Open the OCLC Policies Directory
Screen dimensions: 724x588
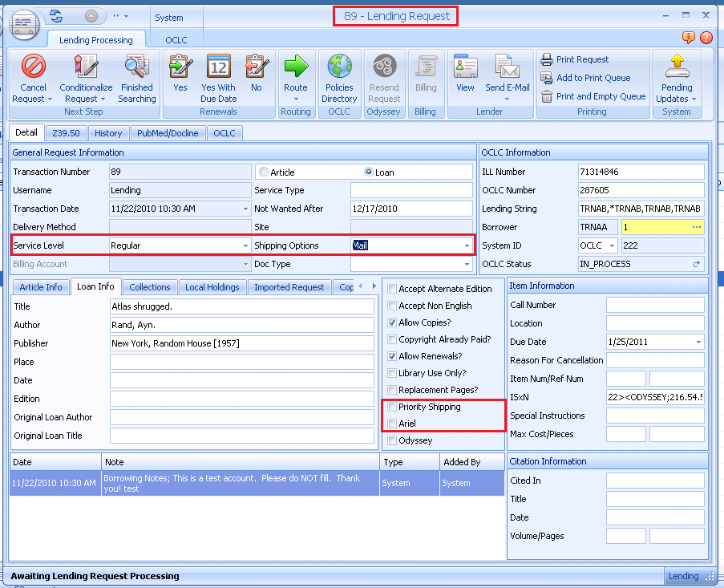339,67
